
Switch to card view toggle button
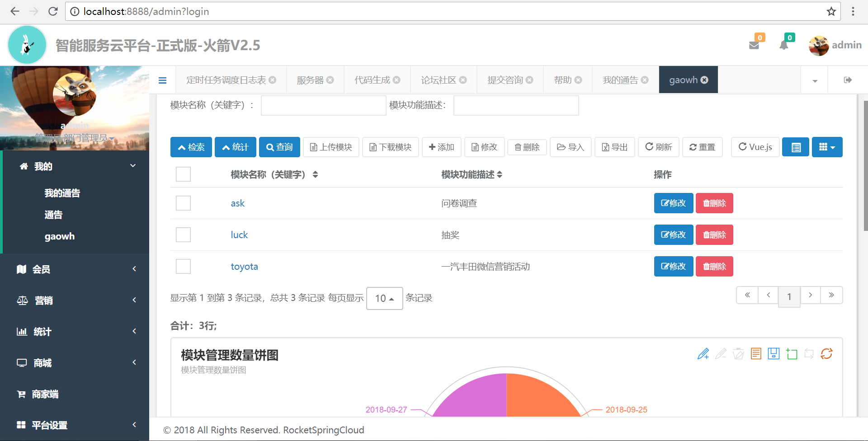coord(796,147)
